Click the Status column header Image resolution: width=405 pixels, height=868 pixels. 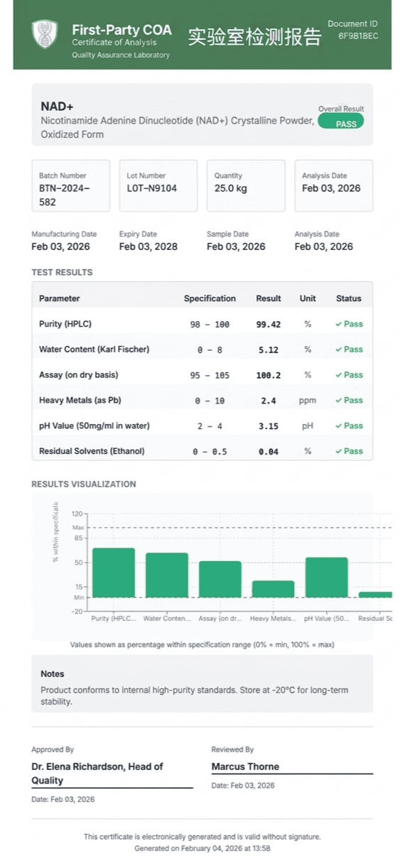[x=349, y=298]
